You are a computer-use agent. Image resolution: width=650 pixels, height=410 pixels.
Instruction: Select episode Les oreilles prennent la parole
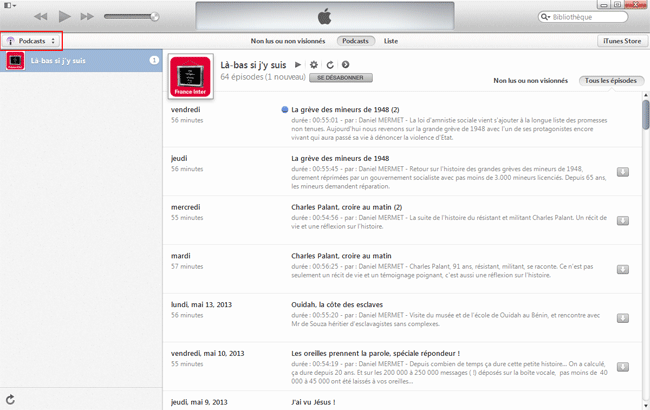point(375,354)
